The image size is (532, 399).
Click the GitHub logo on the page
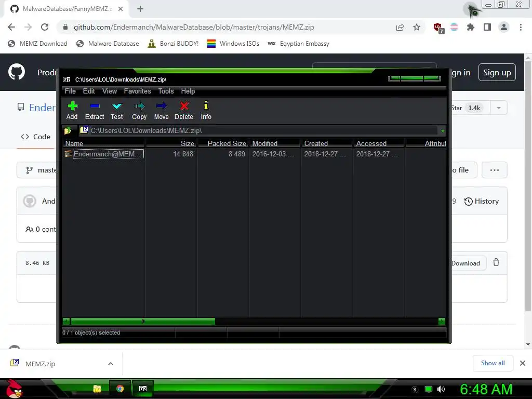17,72
